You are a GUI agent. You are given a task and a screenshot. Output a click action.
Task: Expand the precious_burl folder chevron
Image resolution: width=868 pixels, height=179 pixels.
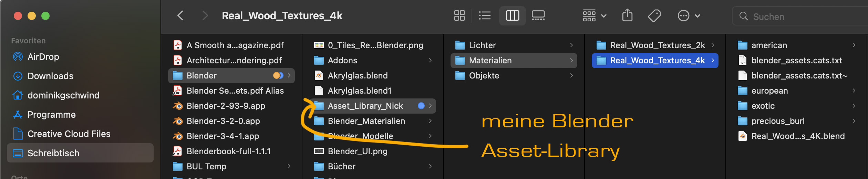pos(854,121)
